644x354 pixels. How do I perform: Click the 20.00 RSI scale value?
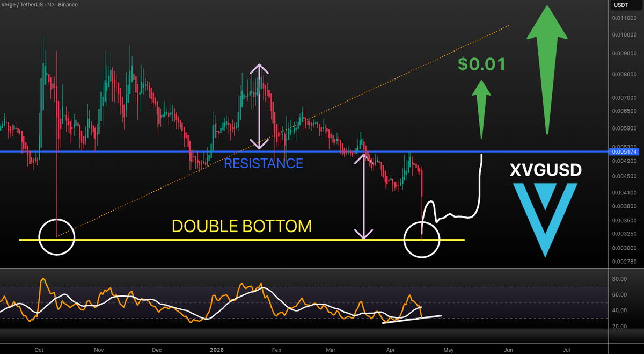(620, 327)
